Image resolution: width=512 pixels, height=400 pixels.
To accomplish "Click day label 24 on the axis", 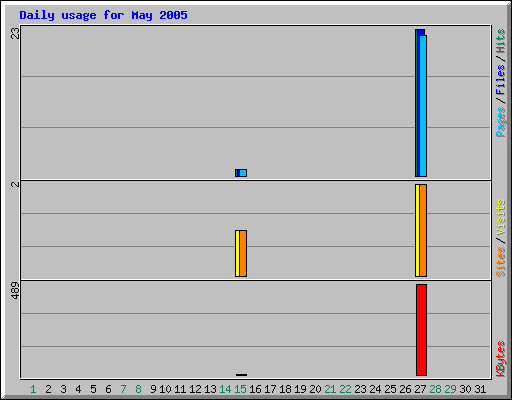I will (375, 389).
